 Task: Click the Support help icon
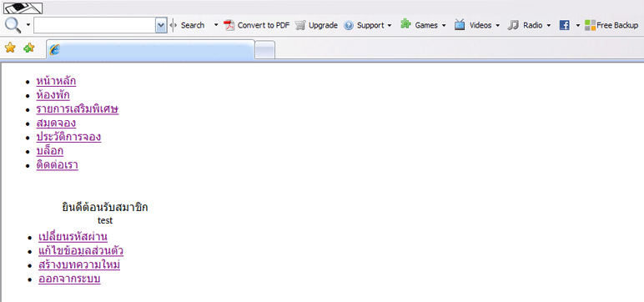point(349,26)
